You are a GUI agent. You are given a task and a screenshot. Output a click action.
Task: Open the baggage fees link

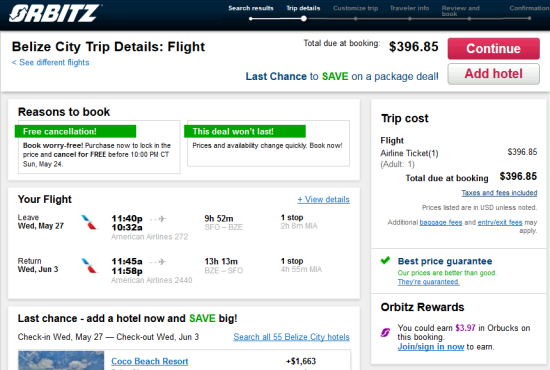click(441, 222)
